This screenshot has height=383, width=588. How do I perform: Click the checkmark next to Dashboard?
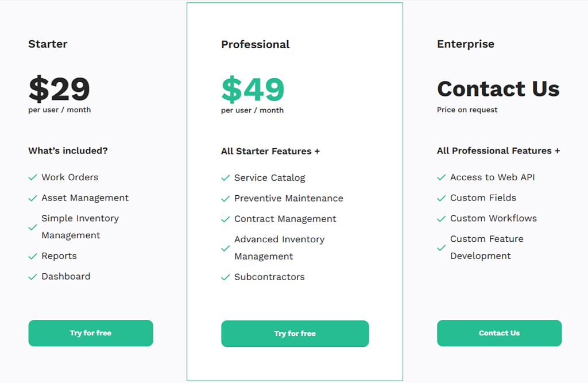33,277
